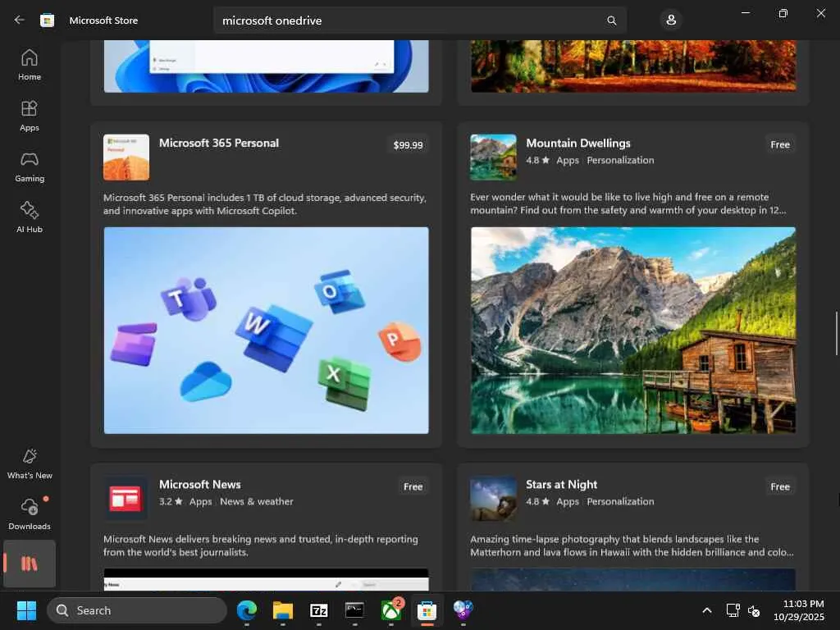Click the 4.8 rating on Mountain Dwellings
840x630 pixels.
(537, 160)
